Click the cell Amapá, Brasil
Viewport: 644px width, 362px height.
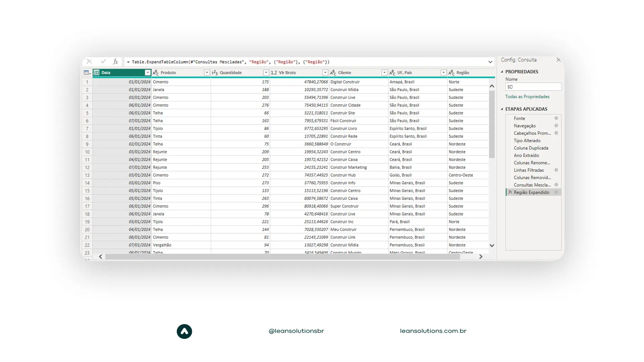(418, 82)
